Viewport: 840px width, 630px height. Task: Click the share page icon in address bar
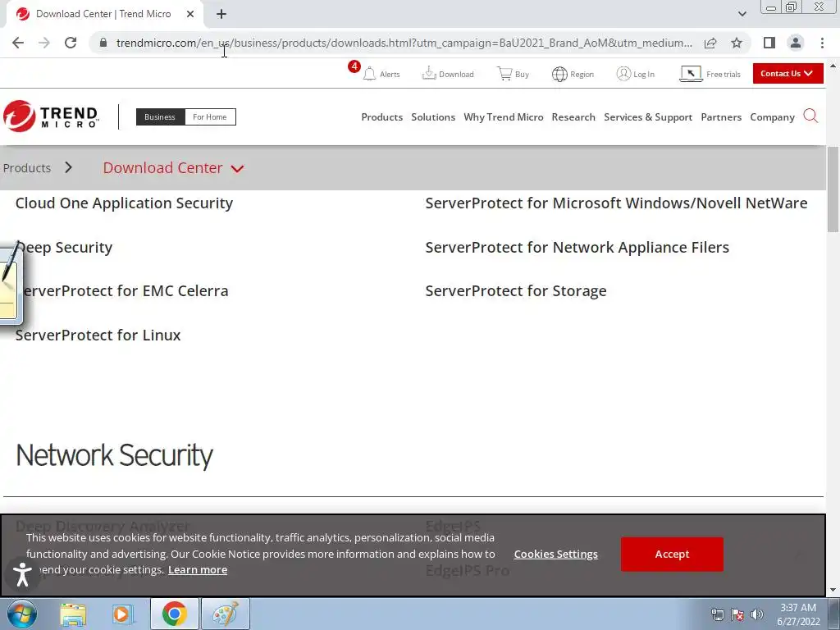(x=710, y=43)
